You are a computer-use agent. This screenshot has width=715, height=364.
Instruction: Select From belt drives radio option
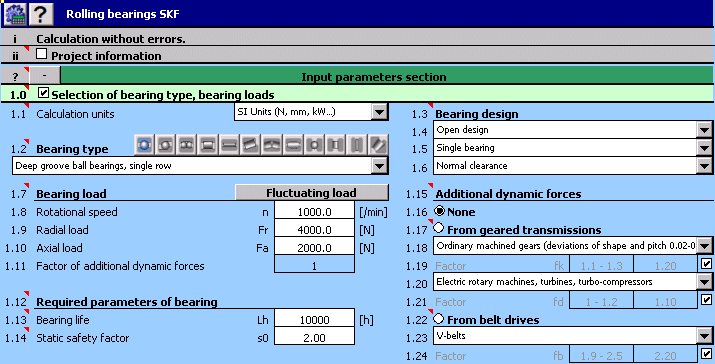point(439,318)
